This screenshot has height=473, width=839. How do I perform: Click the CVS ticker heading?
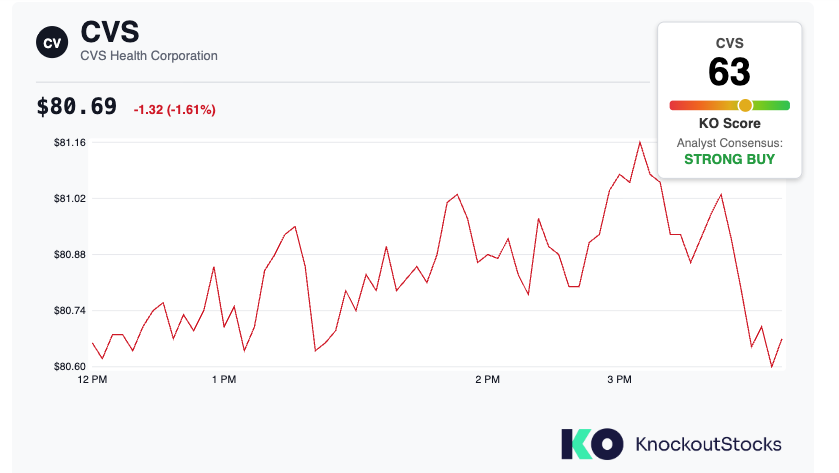pyautogui.click(x=110, y=32)
